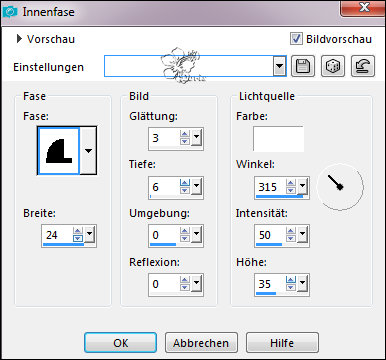386x360 pixels.
Task: Click the Winkel value field showing 315
Action: coord(270,187)
